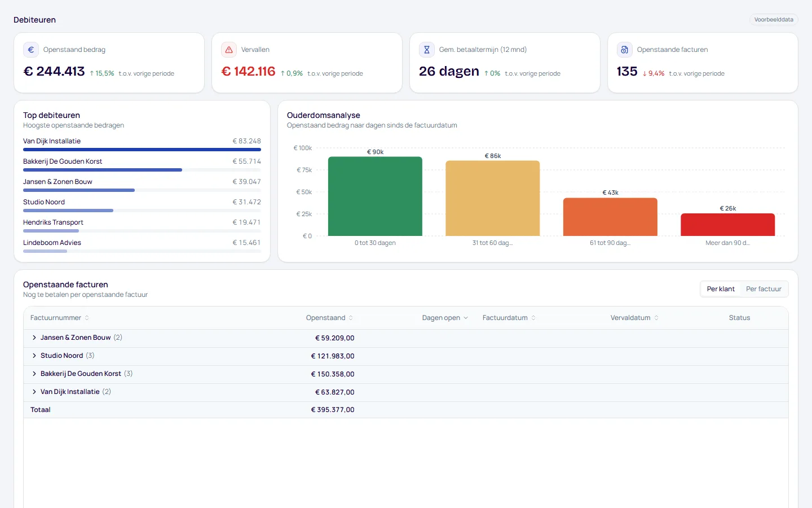
Task: Click Hendriks Transport debtor entry
Action: [x=53, y=222]
